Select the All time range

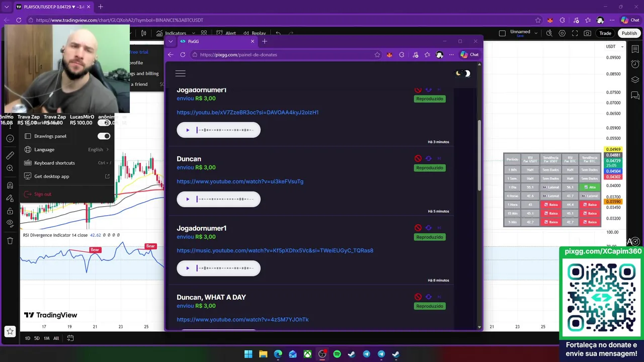point(56,338)
